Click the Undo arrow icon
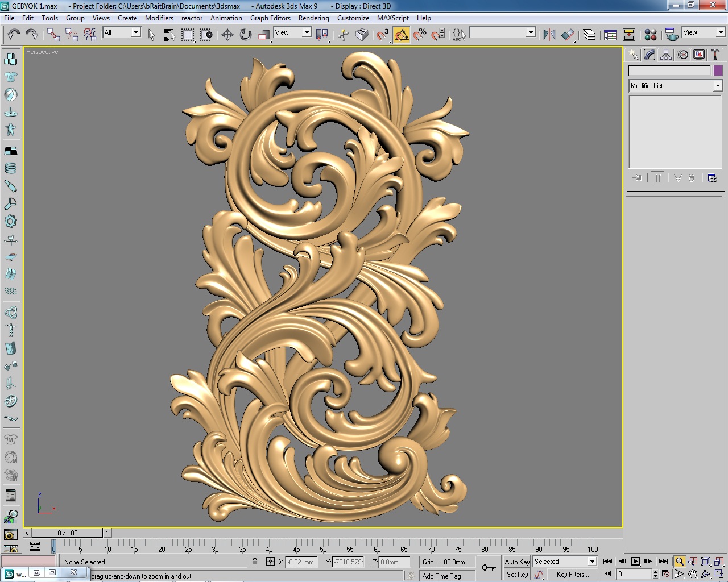 [x=13, y=34]
